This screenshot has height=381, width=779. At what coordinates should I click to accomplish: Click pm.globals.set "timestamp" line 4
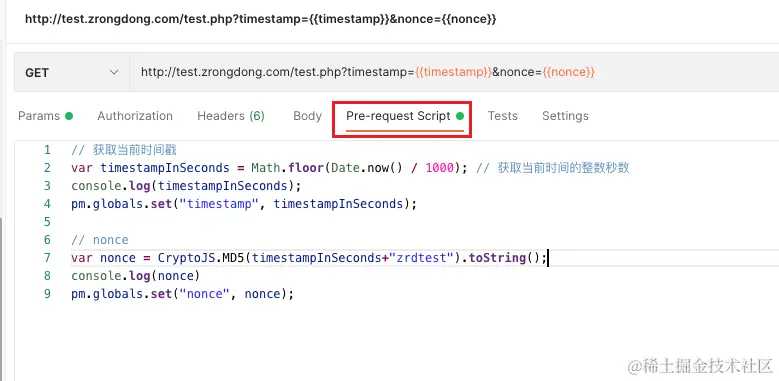[x=244, y=204]
